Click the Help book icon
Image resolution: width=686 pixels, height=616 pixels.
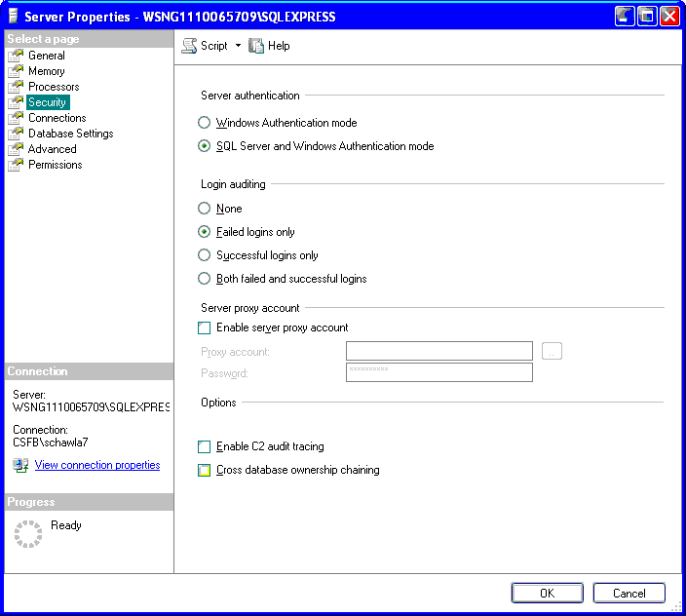256,46
